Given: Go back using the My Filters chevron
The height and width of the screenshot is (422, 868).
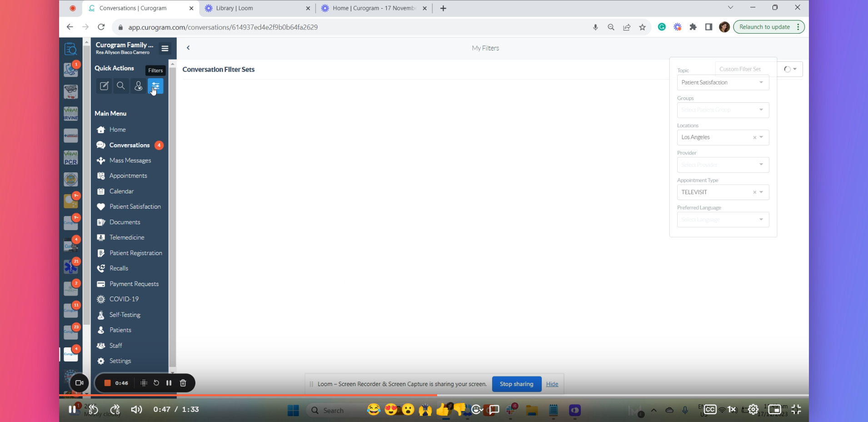Looking at the screenshot, I should tap(188, 48).
